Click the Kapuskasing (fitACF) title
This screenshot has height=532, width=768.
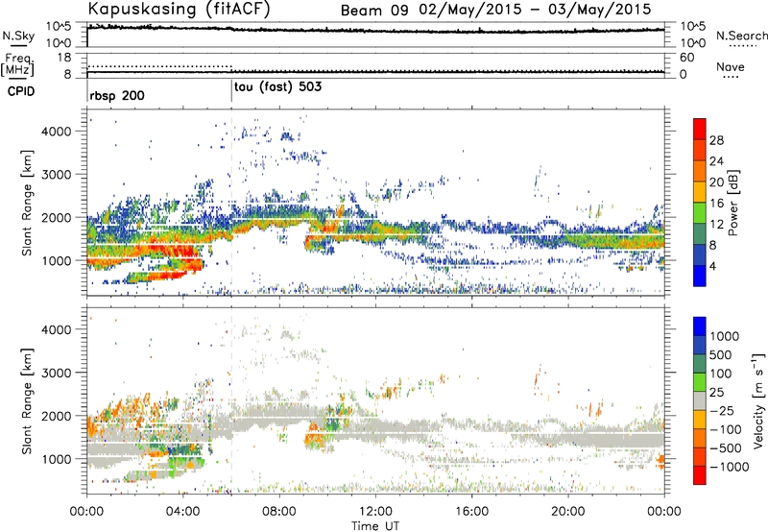click(179, 10)
